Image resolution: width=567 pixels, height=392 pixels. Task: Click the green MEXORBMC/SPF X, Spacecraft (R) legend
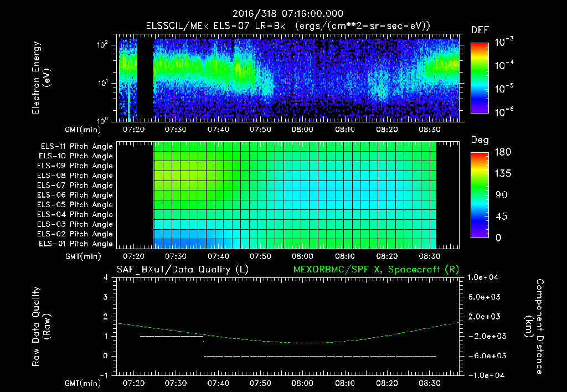(x=376, y=270)
